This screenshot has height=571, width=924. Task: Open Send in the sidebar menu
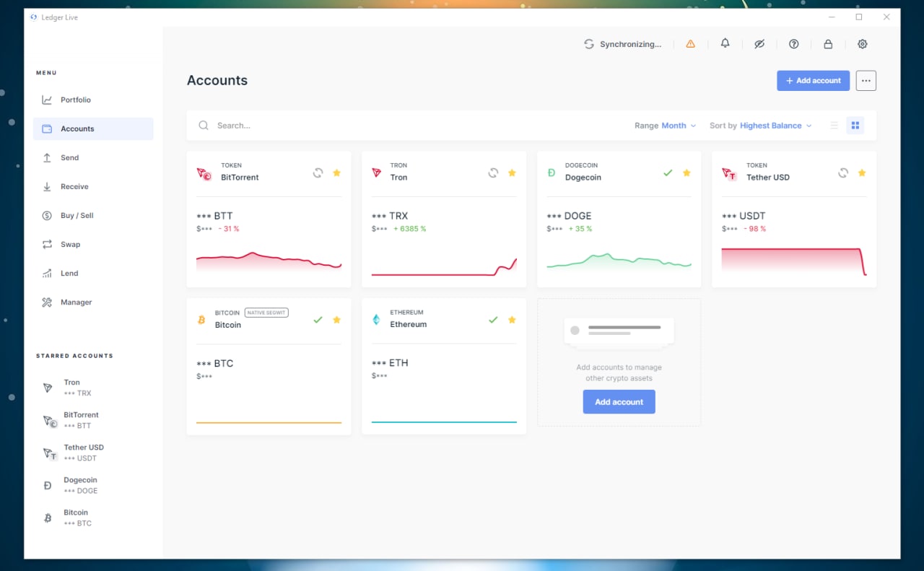click(x=93, y=157)
